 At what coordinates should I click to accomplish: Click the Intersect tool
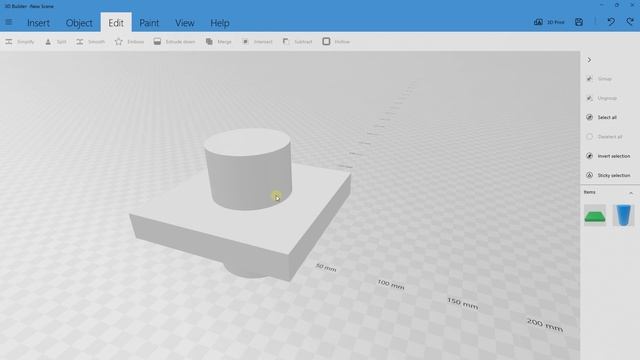point(257,42)
